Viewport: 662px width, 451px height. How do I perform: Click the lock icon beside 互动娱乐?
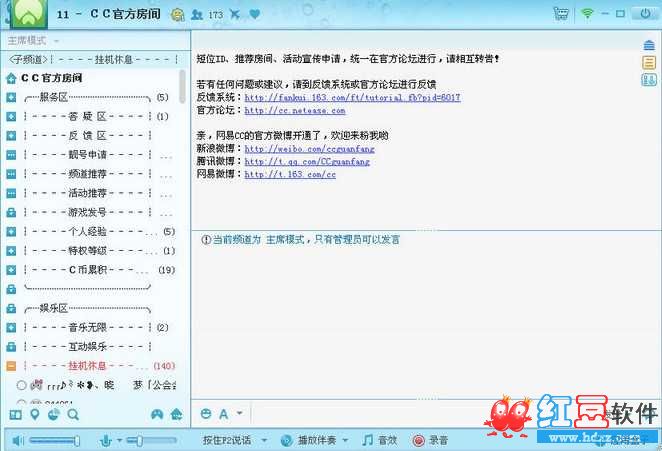pos(11,347)
